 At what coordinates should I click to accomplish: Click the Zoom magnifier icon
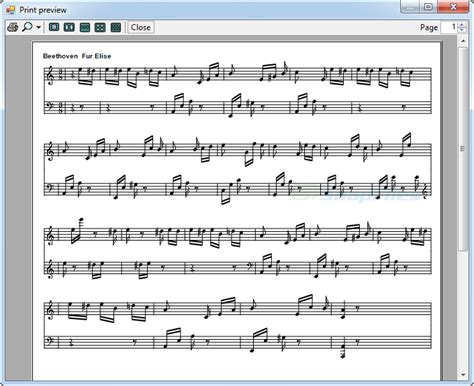[x=27, y=27]
